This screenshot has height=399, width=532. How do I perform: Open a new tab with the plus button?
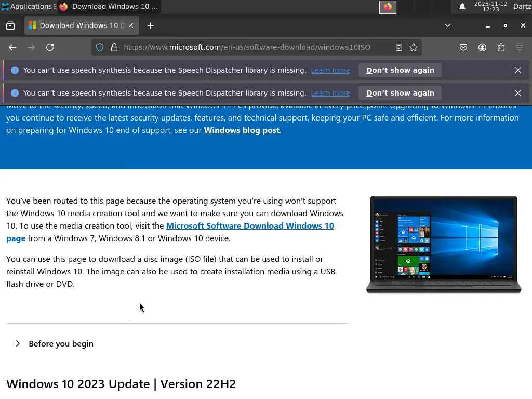point(150,26)
